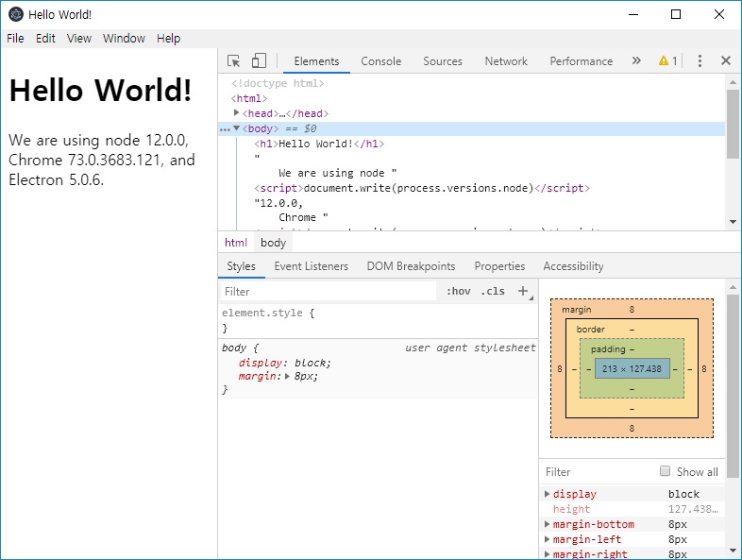Switch to the Performance tab
Viewport: 742px width, 560px height.
pyautogui.click(x=582, y=61)
